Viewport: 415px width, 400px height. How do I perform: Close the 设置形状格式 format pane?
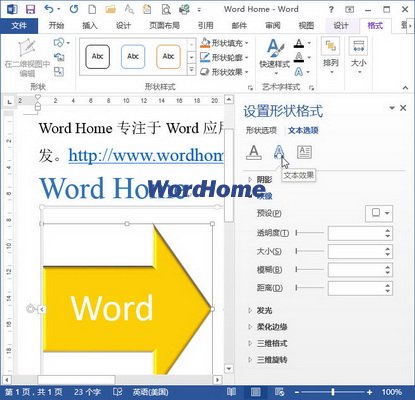point(403,108)
